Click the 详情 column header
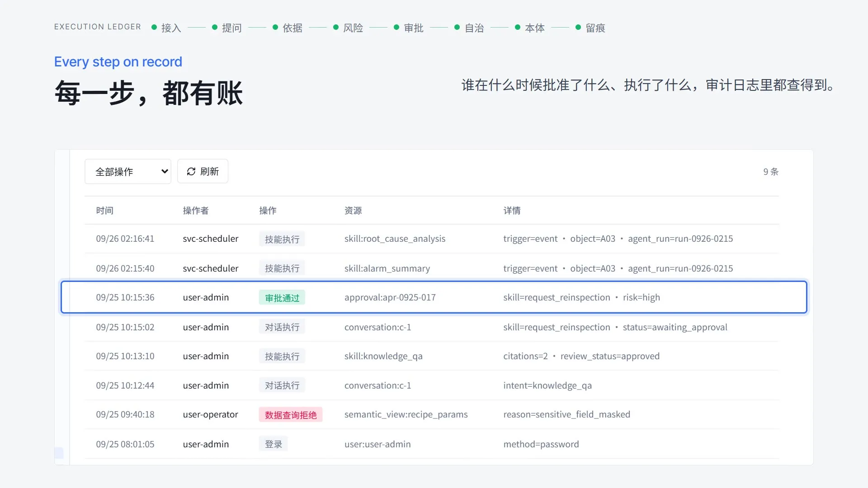Viewport: 868px width, 488px height. coord(512,211)
